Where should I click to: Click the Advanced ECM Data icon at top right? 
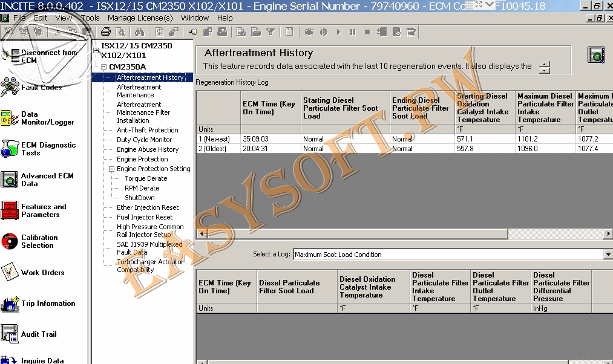coord(596,55)
